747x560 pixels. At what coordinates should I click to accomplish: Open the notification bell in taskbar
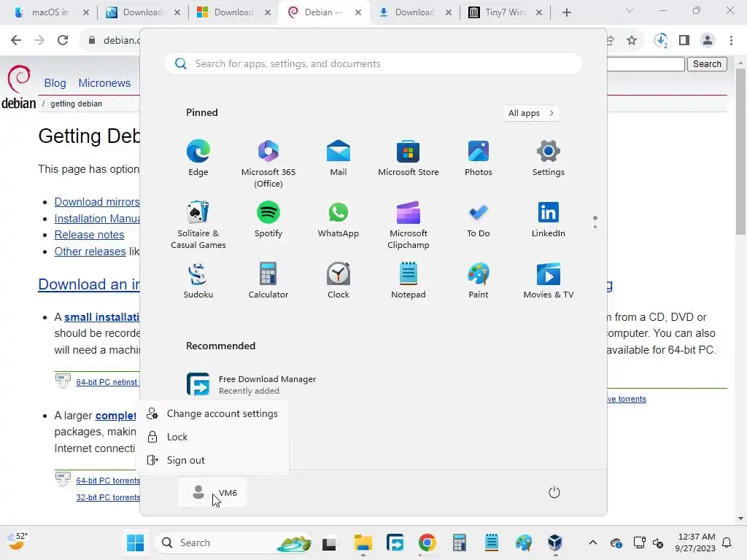pos(727,542)
